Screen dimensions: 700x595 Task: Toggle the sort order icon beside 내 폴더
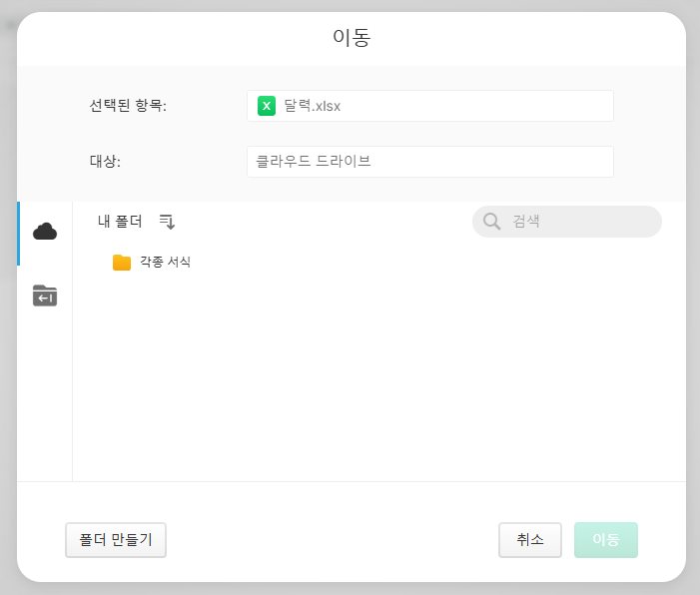pyautogui.click(x=168, y=222)
